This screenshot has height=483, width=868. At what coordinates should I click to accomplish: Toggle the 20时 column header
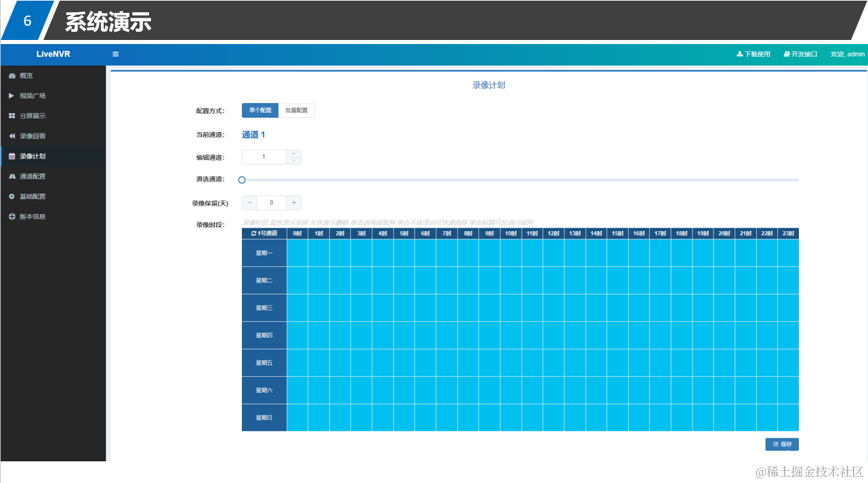724,233
